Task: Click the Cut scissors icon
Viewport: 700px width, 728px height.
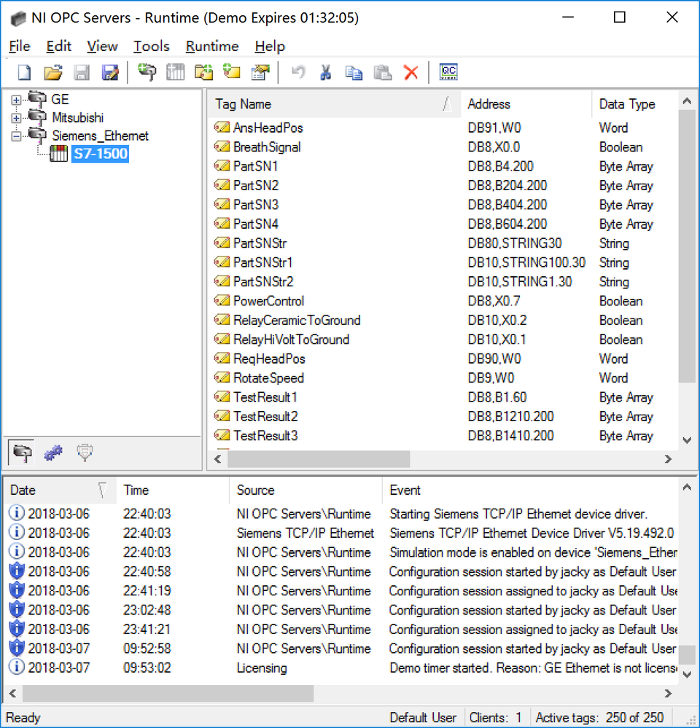Action: pyautogui.click(x=326, y=72)
